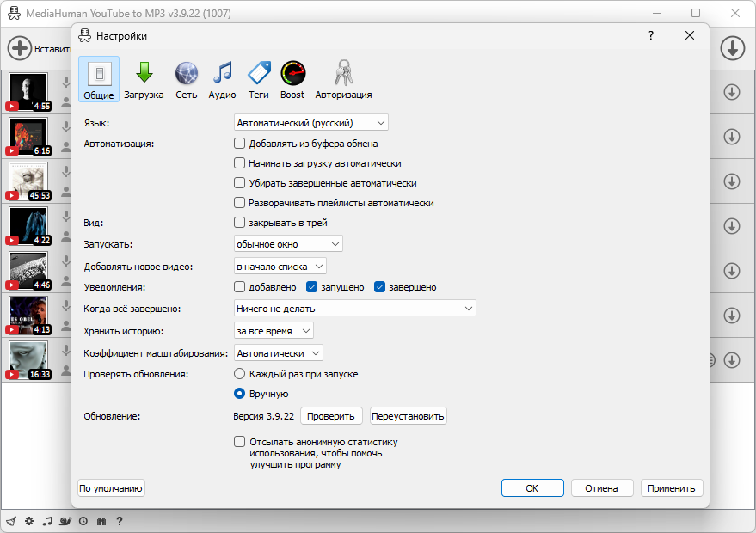Open the Когда всё завершено dropdown
The width and height of the screenshot is (756, 533).
[x=355, y=308]
